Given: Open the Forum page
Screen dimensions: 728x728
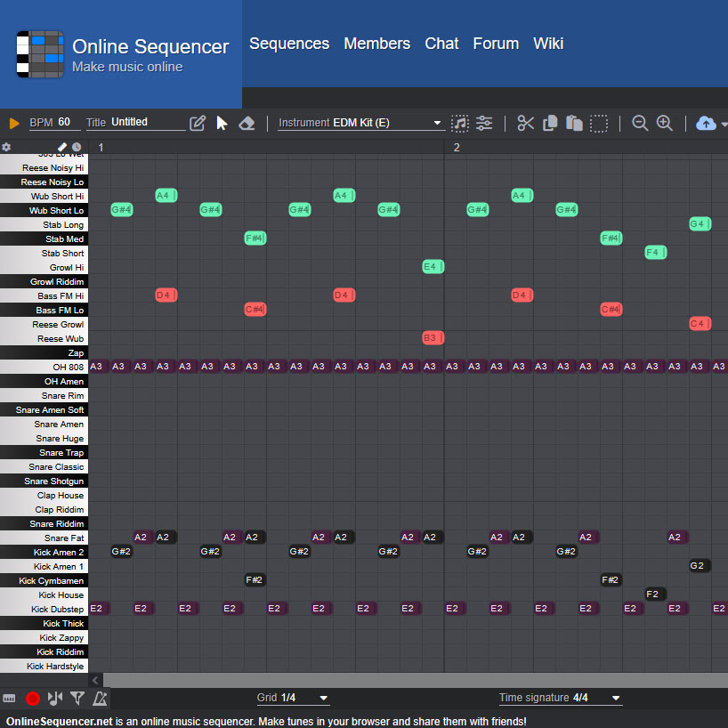Looking at the screenshot, I should click(x=496, y=44).
